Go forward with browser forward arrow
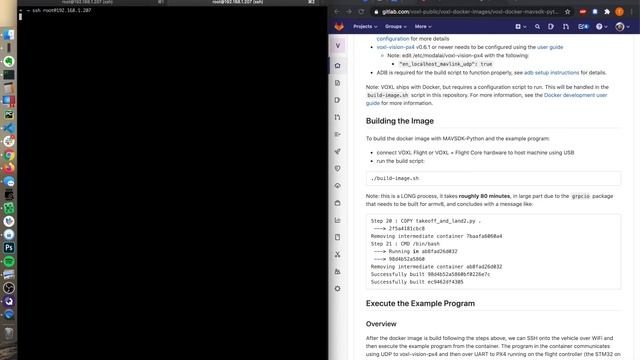 (349, 12)
